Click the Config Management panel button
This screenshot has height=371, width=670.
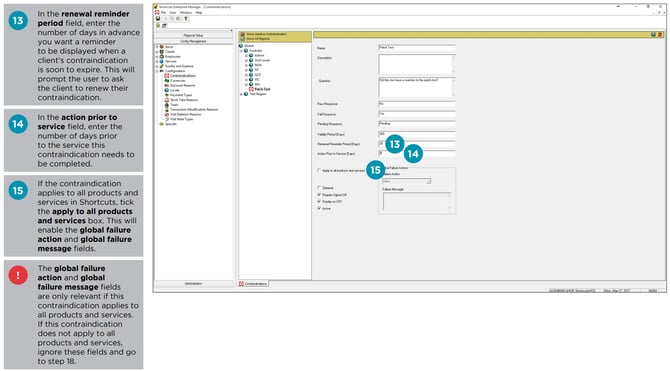[193, 41]
